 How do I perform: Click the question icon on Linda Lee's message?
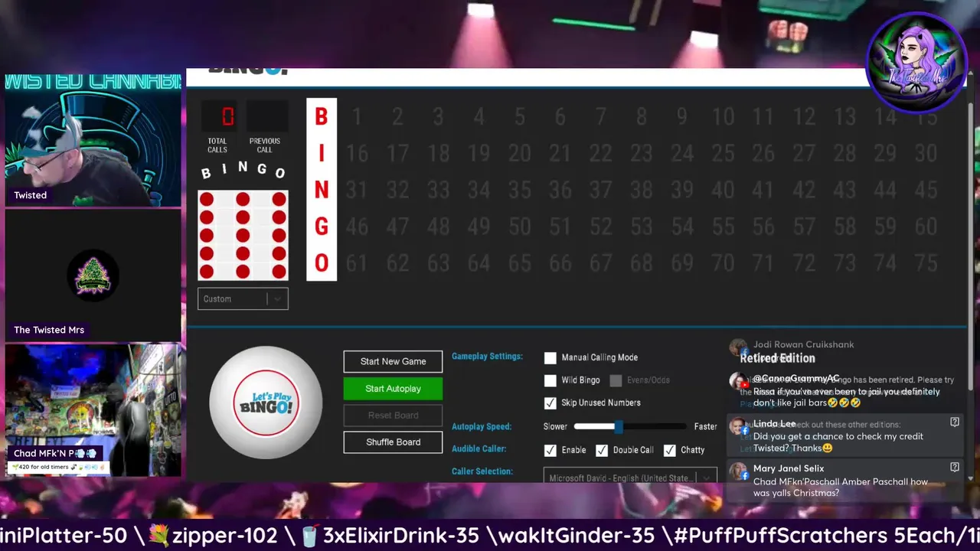click(x=955, y=422)
